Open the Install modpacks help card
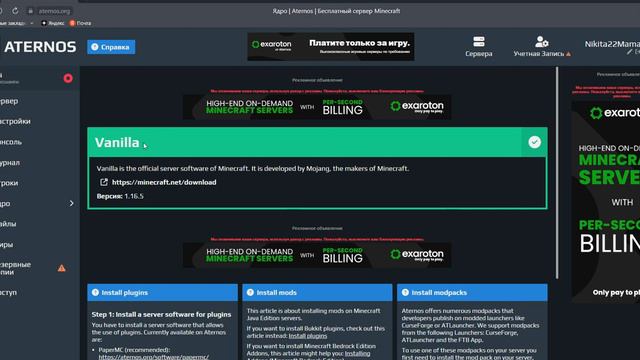Screen dimensions: 640x360 tap(472, 292)
